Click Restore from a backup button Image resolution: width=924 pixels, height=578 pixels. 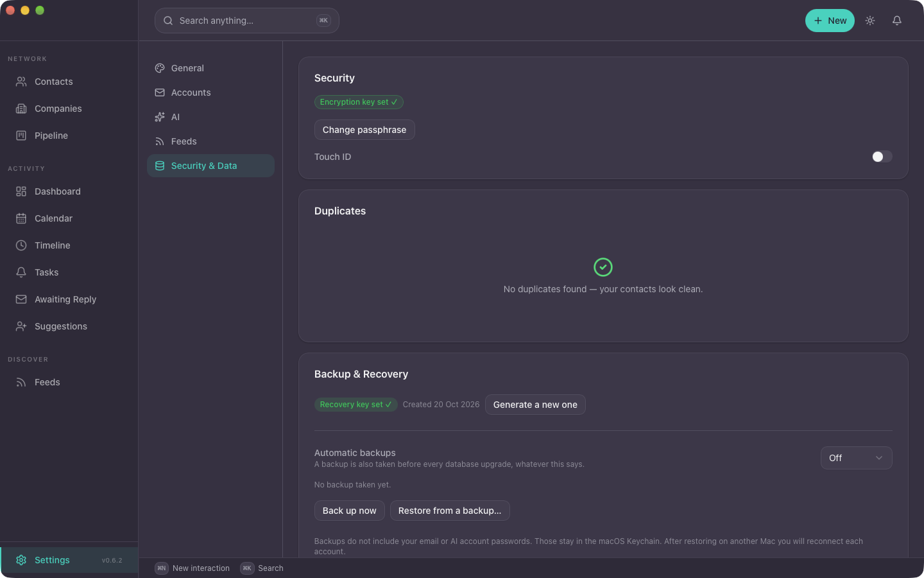(x=450, y=511)
